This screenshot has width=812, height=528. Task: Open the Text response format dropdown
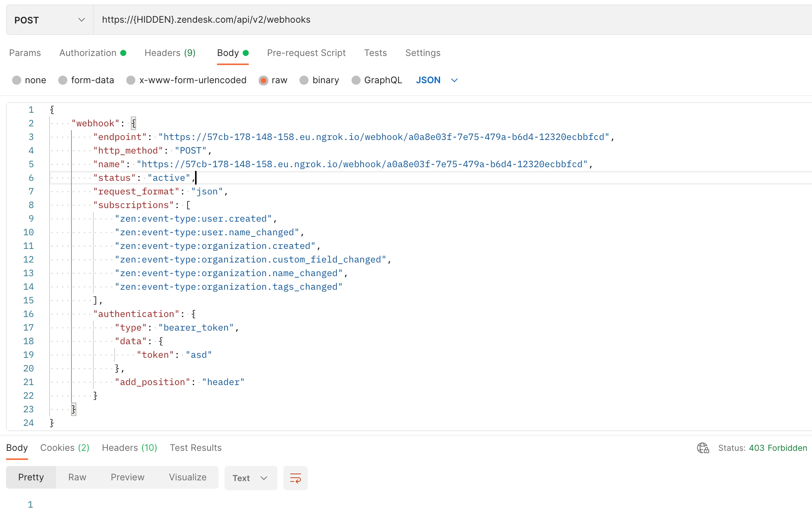tap(250, 478)
